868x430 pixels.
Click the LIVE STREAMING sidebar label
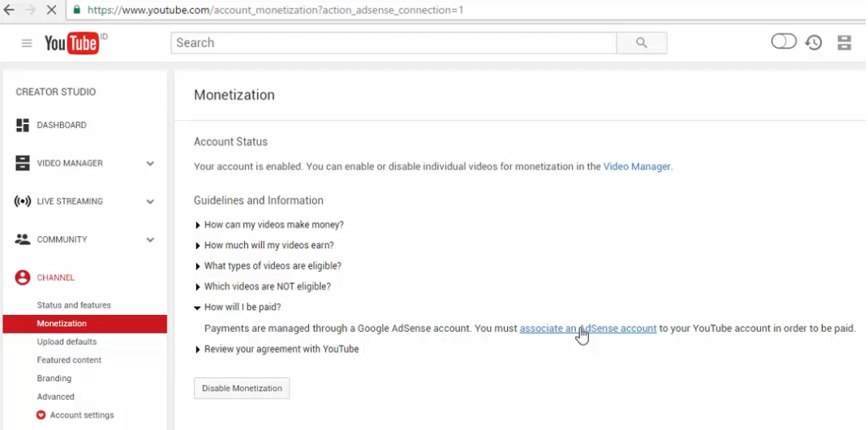point(70,201)
